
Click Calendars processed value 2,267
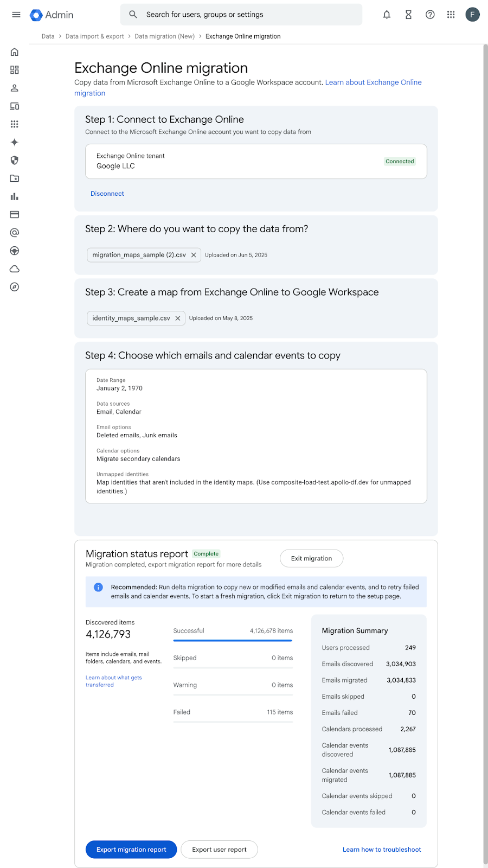(408, 729)
